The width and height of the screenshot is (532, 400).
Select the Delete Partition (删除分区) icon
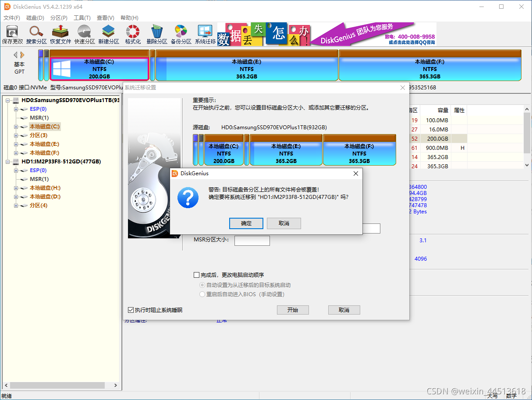[x=157, y=35]
